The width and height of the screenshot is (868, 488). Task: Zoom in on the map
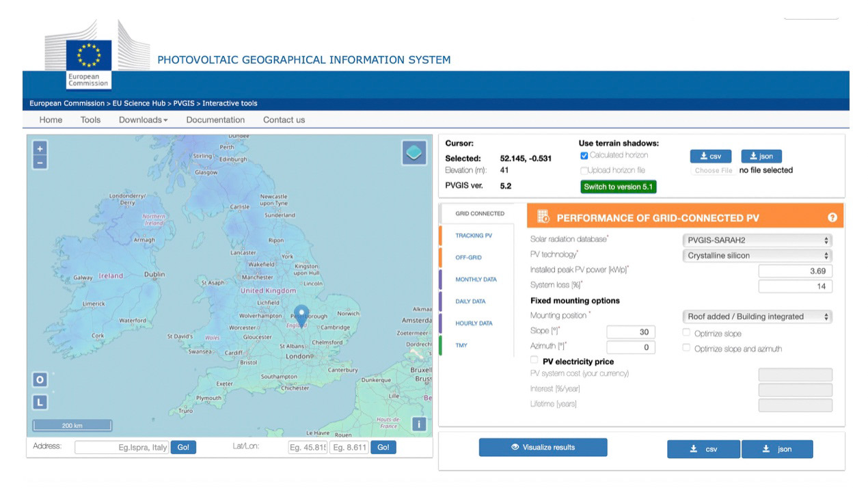pos(40,148)
